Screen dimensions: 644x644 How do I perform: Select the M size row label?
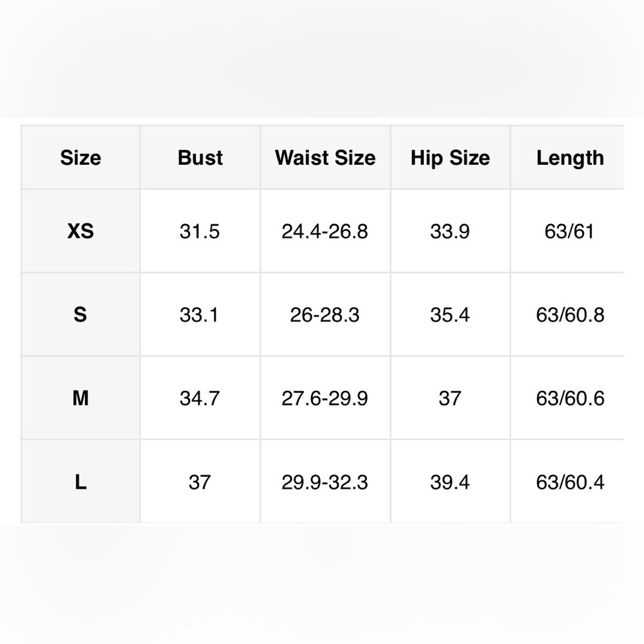tap(80, 398)
